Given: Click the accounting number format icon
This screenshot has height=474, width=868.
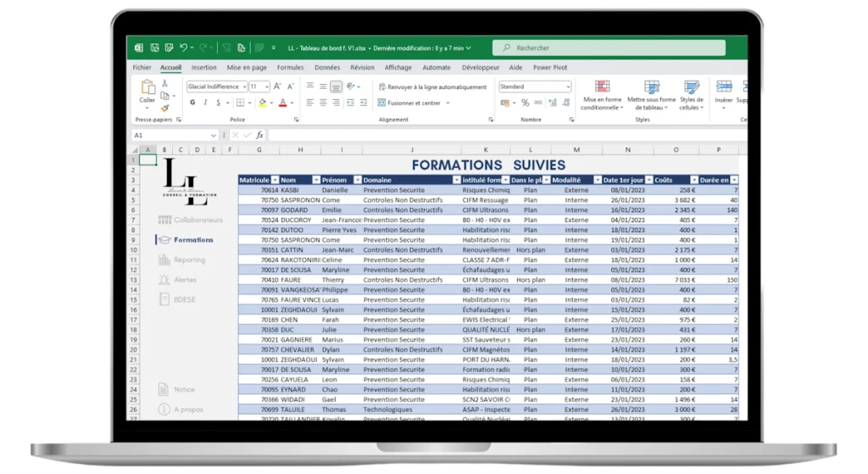Looking at the screenshot, I should point(505,103).
